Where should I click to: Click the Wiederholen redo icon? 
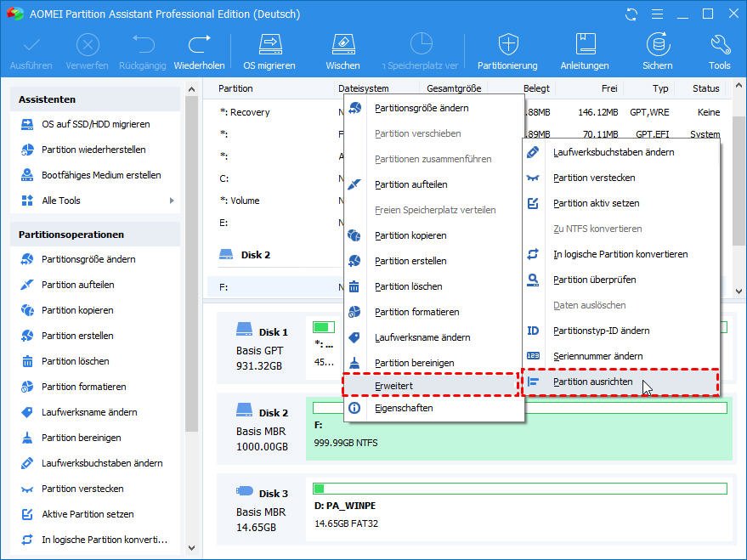[x=199, y=45]
